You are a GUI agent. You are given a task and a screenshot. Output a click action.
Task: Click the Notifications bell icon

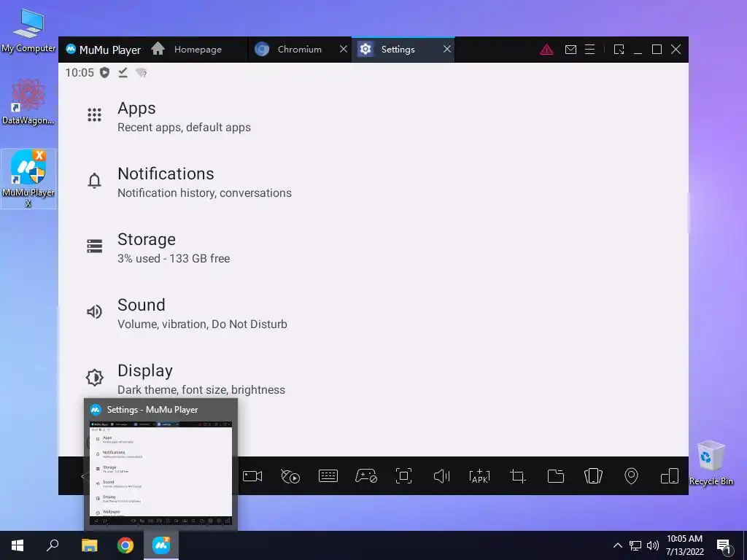coord(94,181)
